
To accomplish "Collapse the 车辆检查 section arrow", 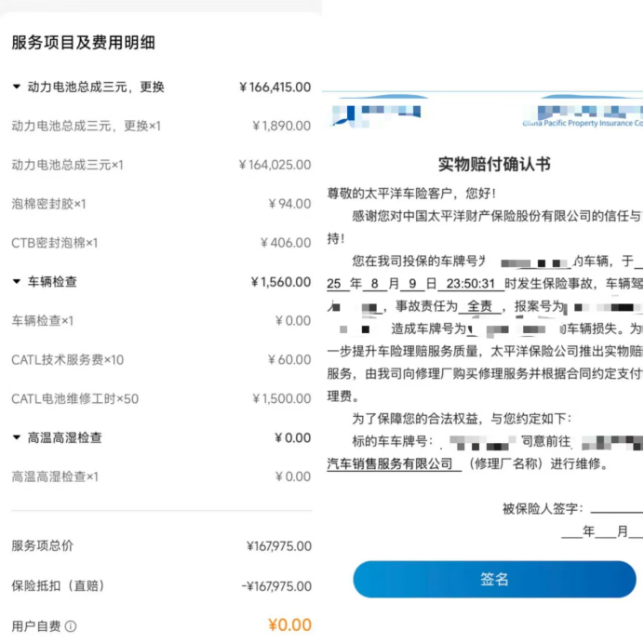I will [17, 281].
